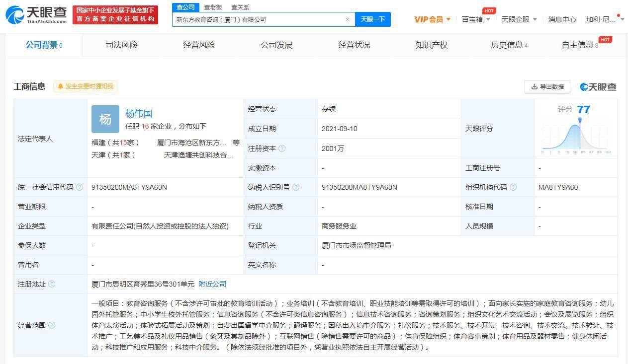The image size is (628, 364).
Task: Open 厦门市海沧区新东方 company link
Action: point(191,143)
